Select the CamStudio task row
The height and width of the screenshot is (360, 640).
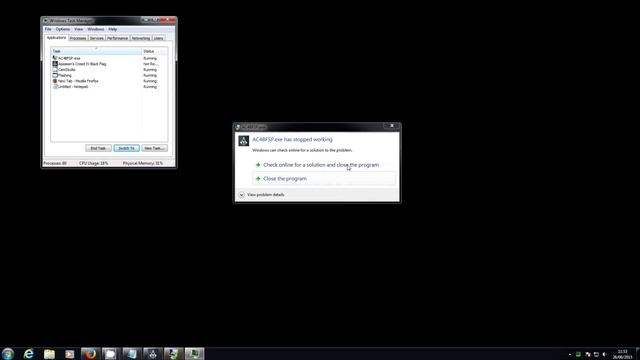[109, 70]
